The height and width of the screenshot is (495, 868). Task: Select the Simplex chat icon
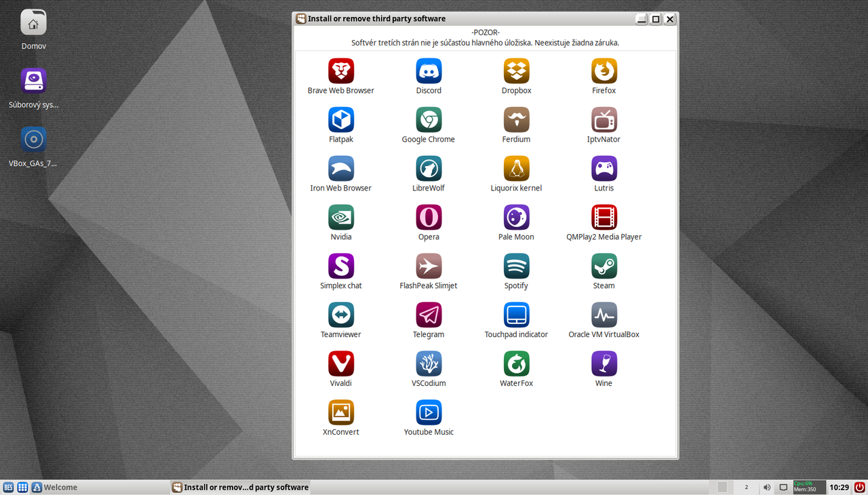coord(341,266)
